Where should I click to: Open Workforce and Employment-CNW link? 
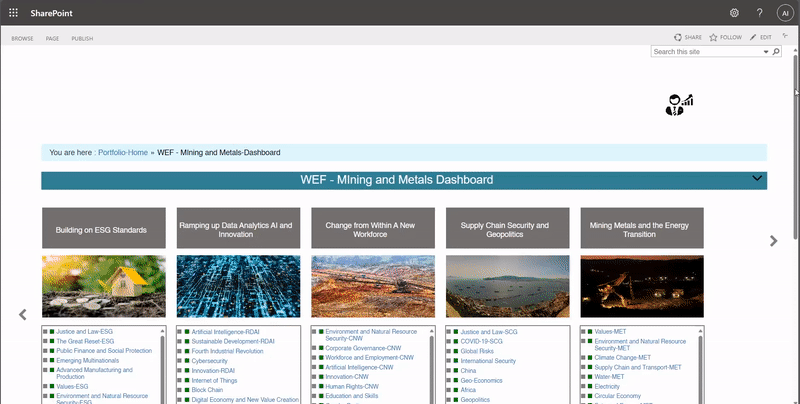click(x=369, y=358)
